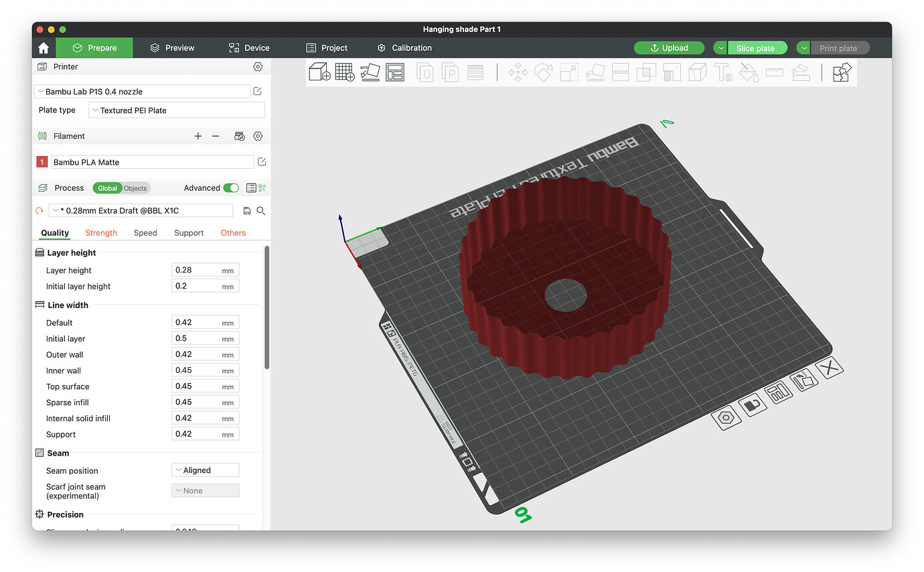
Task: Click the compare presets list icon
Action: (x=251, y=188)
